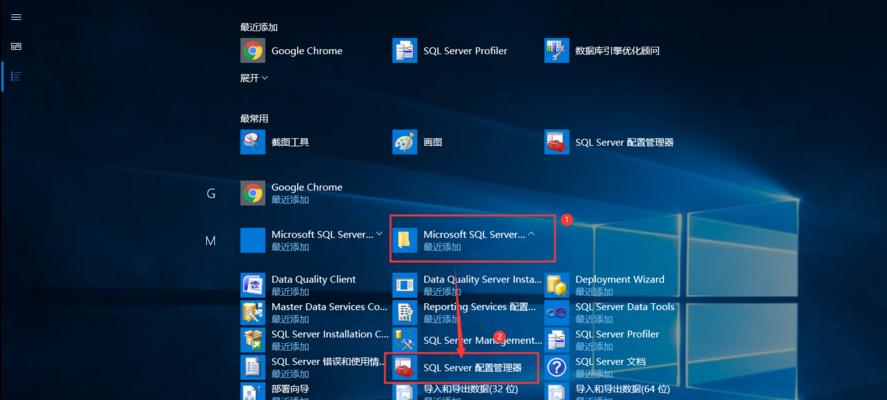Viewport: 887px width, 400px height.
Task: Launch SQL Server Management Studio
Action: [x=467, y=339]
